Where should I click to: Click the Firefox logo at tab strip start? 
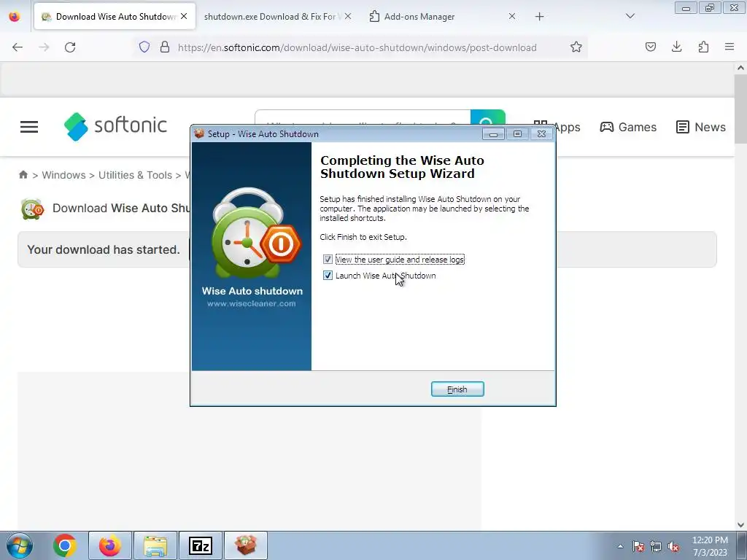coord(15,16)
